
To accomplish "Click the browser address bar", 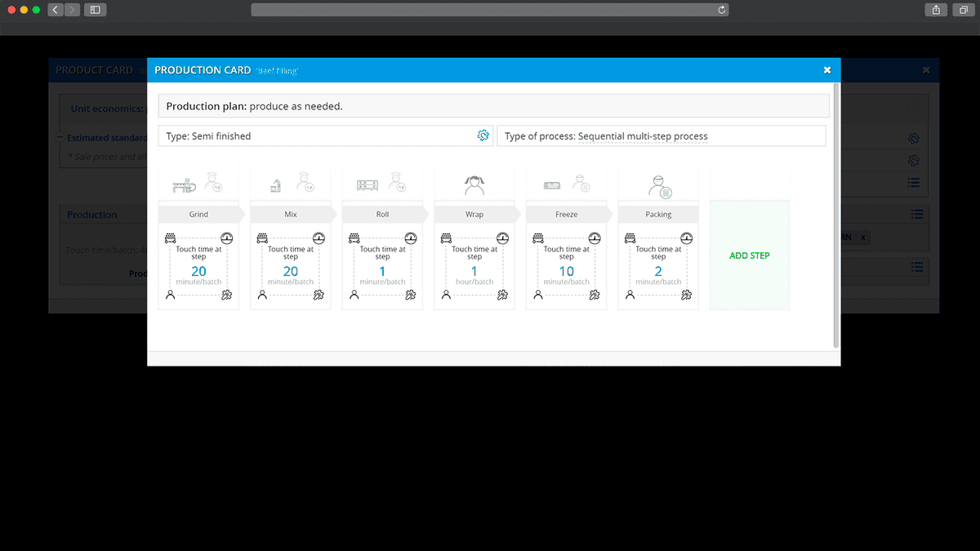I will [x=490, y=10].
